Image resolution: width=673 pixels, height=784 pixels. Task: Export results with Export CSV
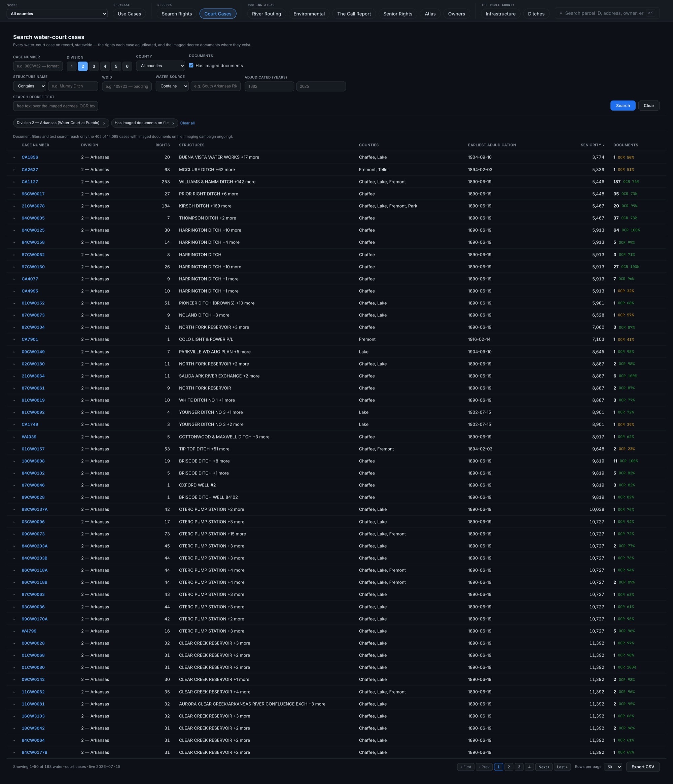(x=643, y=766)
